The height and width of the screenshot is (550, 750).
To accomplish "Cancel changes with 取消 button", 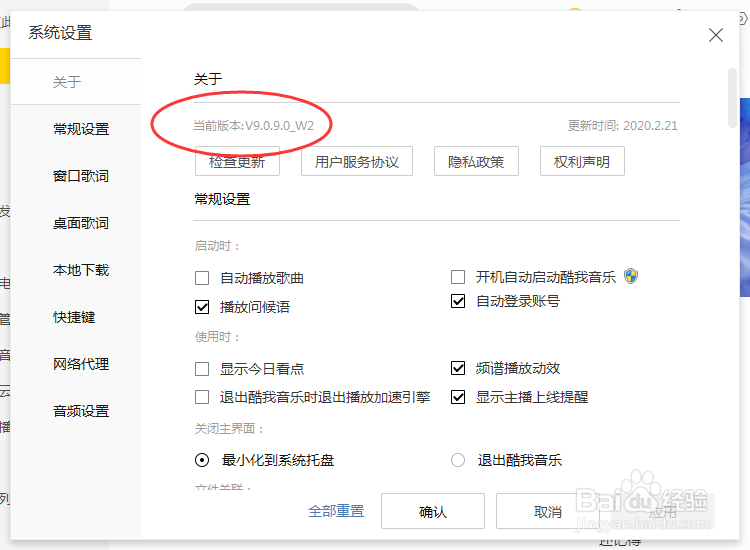I will (x=548, y=512).
